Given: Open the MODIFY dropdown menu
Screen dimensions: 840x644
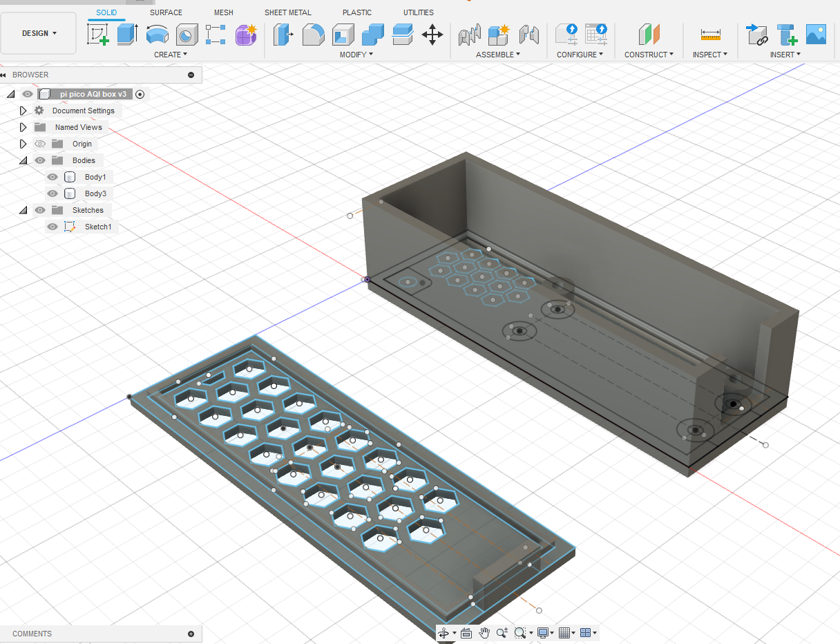Looking at the screenshot, I should tap(356, 55).
